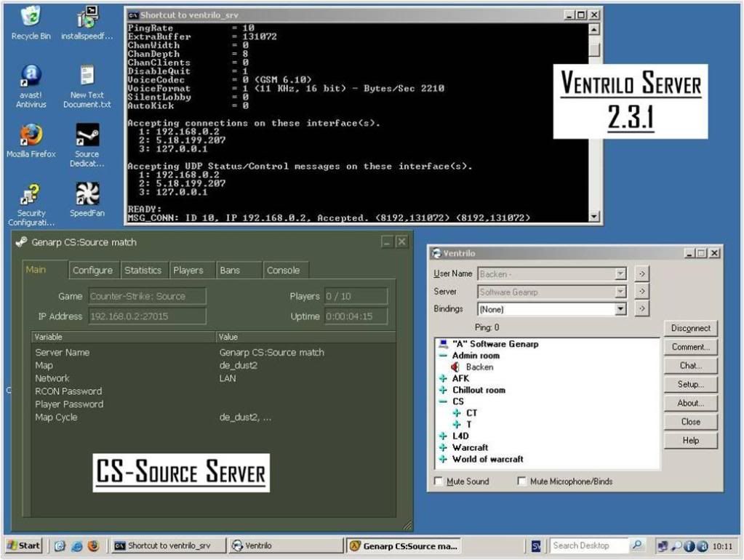The height and width of the screenshot is (560, 744).
Task: Select the "RCON Password" variable row
Action: [x=214, y=391]
